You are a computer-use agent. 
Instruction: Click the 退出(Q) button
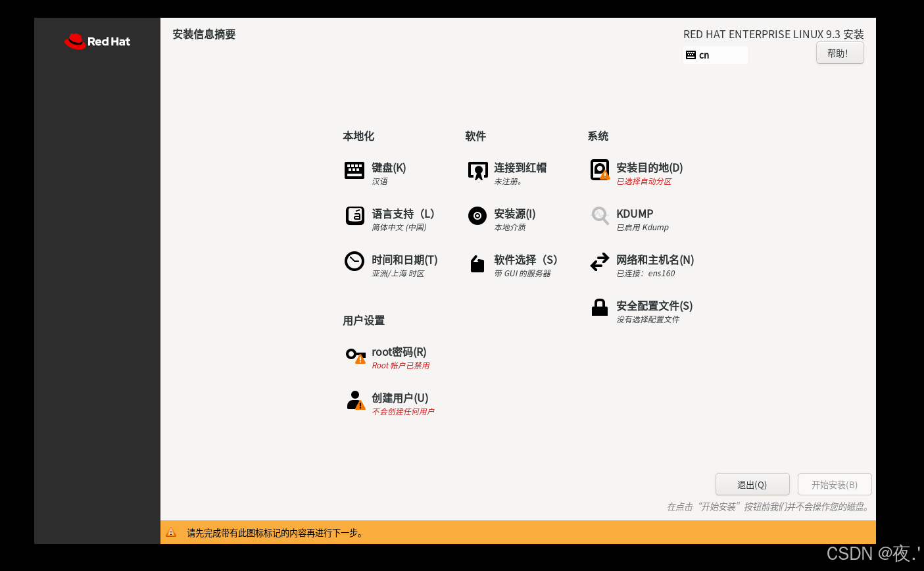(752, 484)
